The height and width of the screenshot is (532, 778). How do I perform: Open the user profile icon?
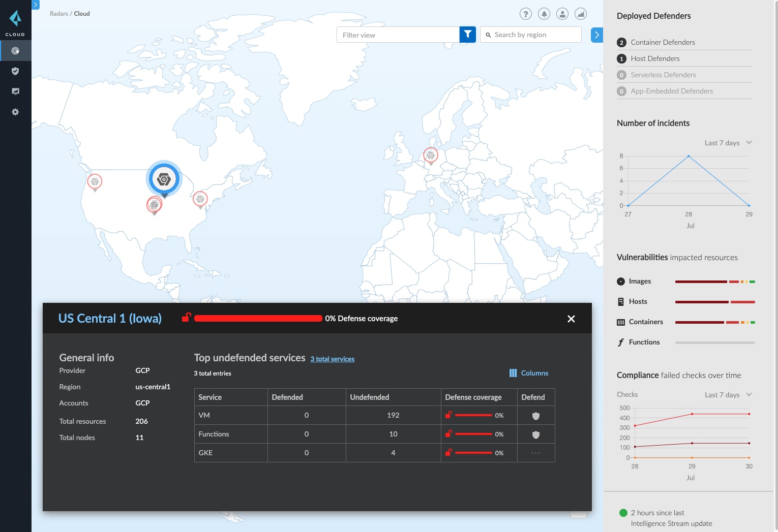[x=562, y=14]
